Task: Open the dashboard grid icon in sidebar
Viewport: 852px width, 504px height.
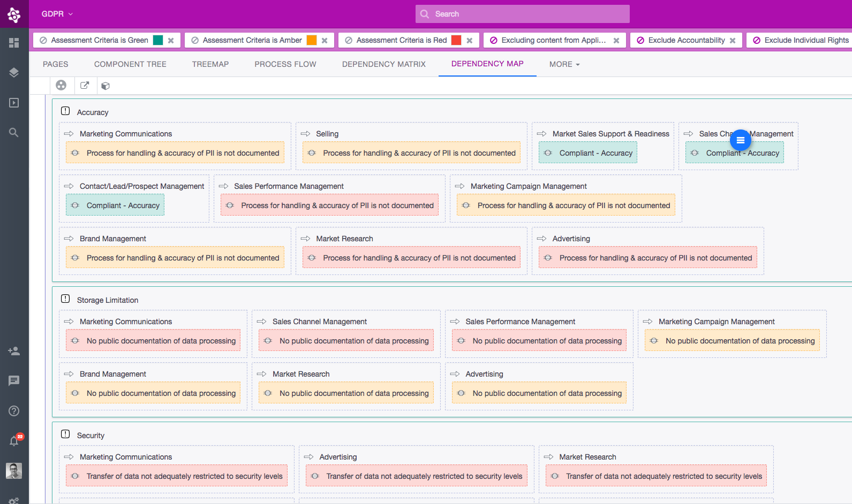Action: pyautogui.click(x=14, y=43)
